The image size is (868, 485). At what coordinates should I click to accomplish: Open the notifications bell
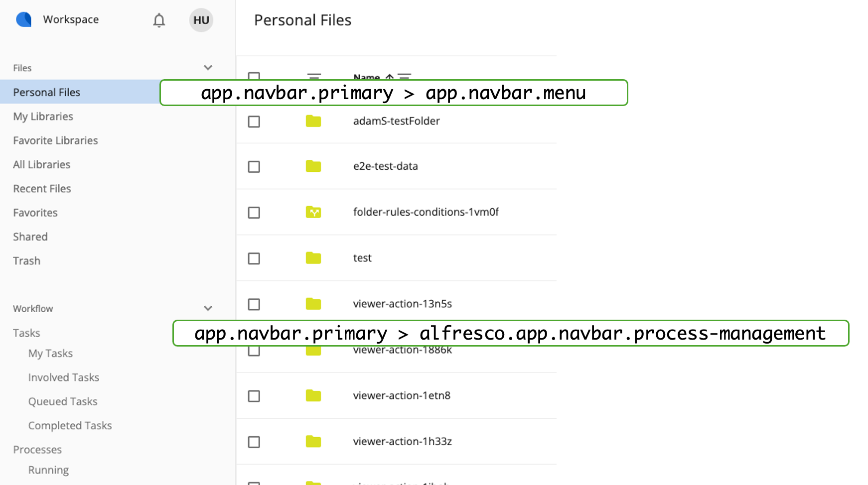click(x=159, y=20)
